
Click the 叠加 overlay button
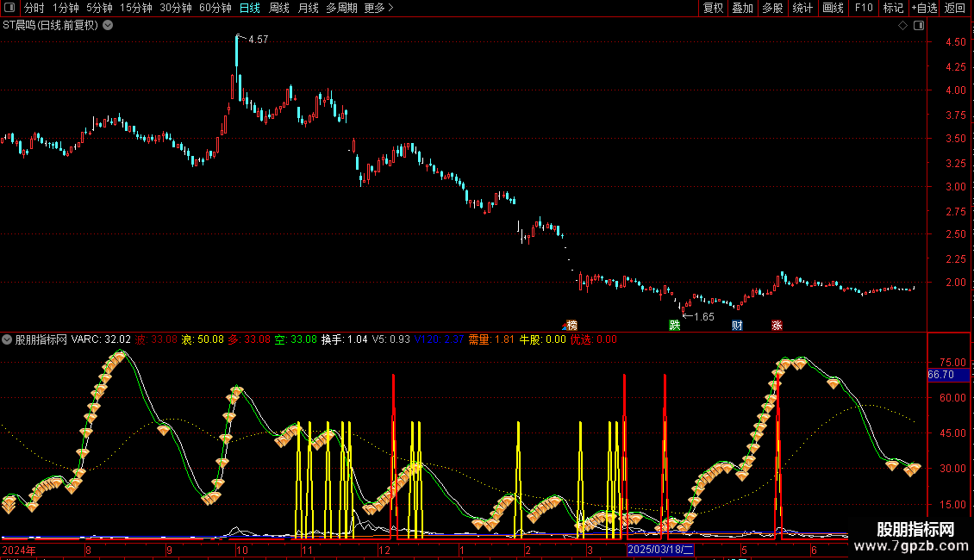[742, 8]
